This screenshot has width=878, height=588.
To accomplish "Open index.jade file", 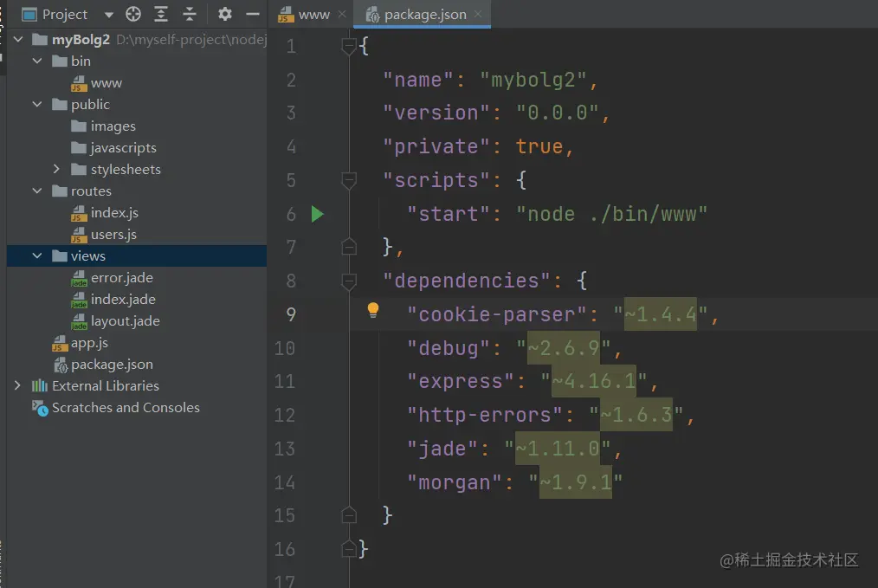I will tap(123, 299).
